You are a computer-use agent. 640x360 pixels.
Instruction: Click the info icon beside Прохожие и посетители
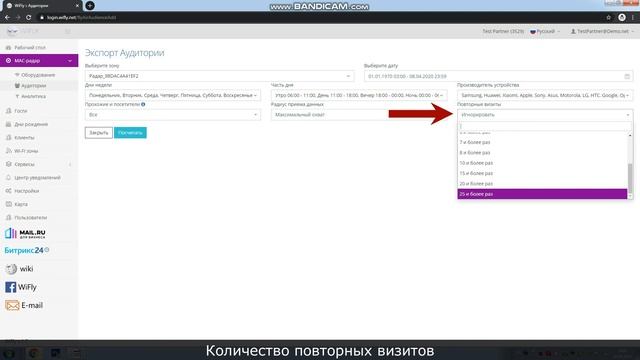(143, 104)
